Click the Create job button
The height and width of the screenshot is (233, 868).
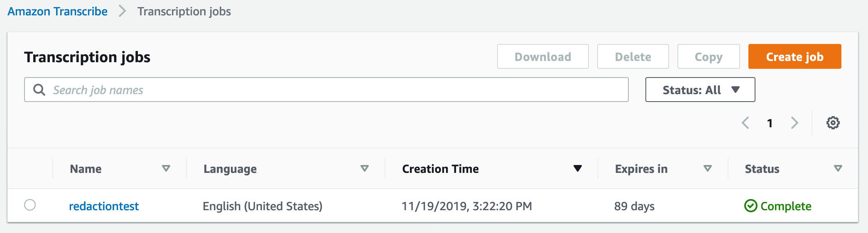(794, 56)
